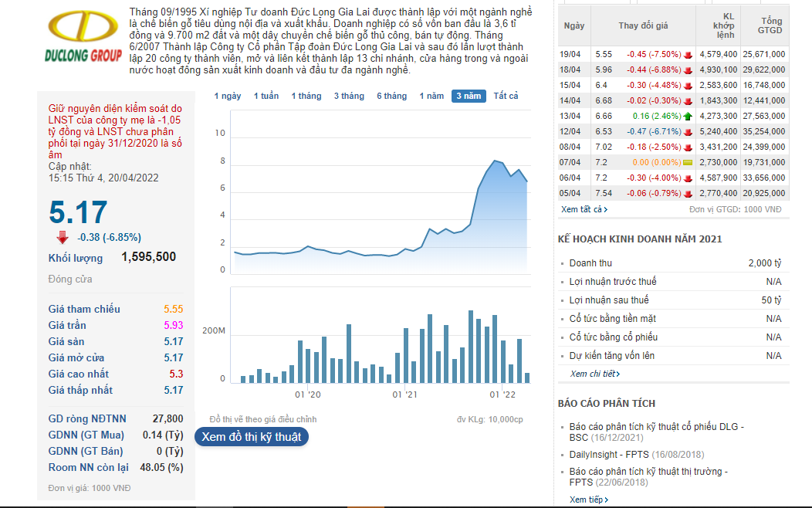Screen dimensions: 812x508
Task: Click down arrow icon in 06/04 row
Action: (688, 178)
